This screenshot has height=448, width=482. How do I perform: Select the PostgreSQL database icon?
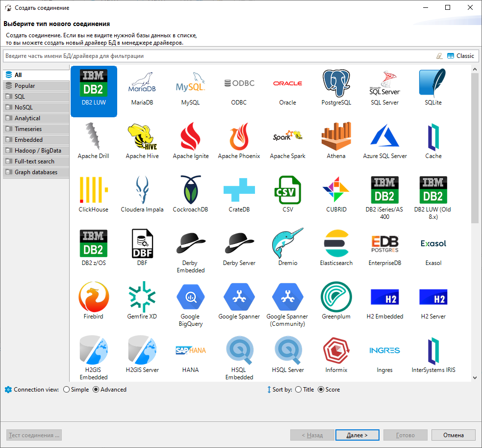[336, 84]
